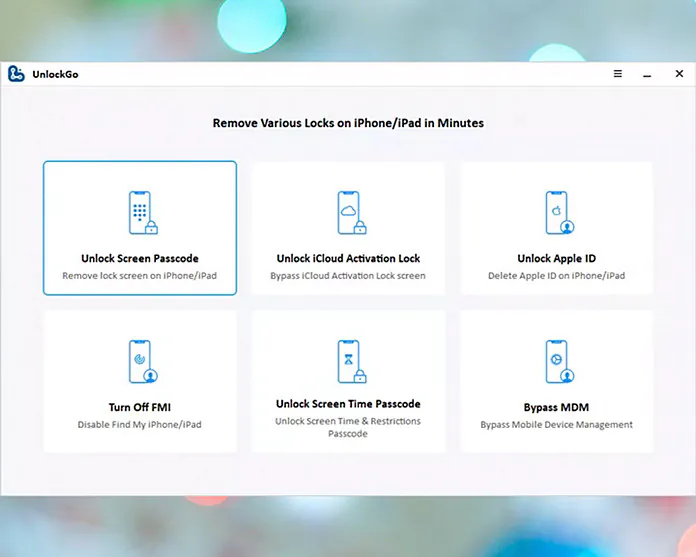Click 'Disable Find My iPhone/iPad' text
This screenshot has height=557, width=696.
139,424
